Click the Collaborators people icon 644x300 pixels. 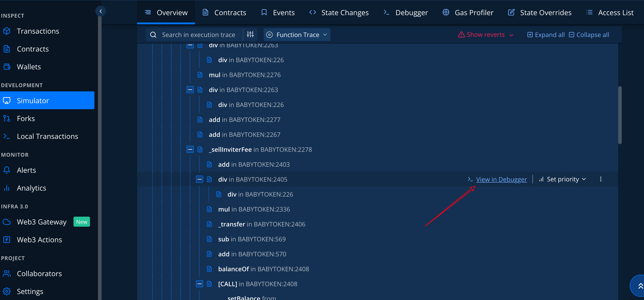[x=7, y=273]
